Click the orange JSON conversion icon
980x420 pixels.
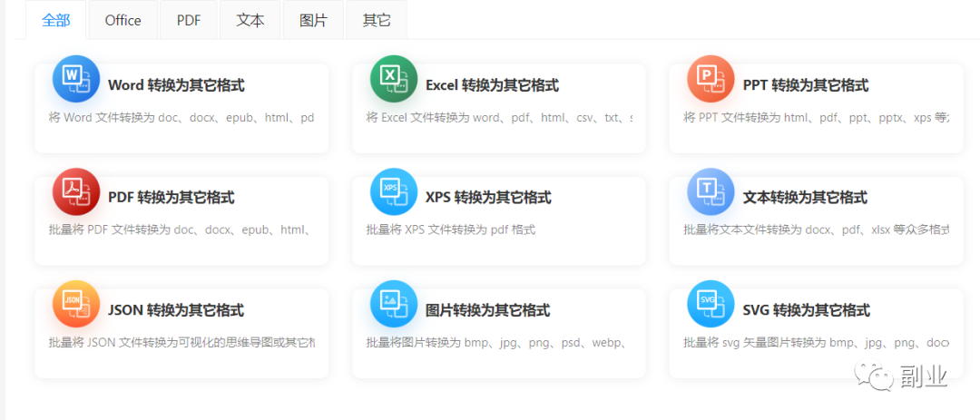point(75,304)
